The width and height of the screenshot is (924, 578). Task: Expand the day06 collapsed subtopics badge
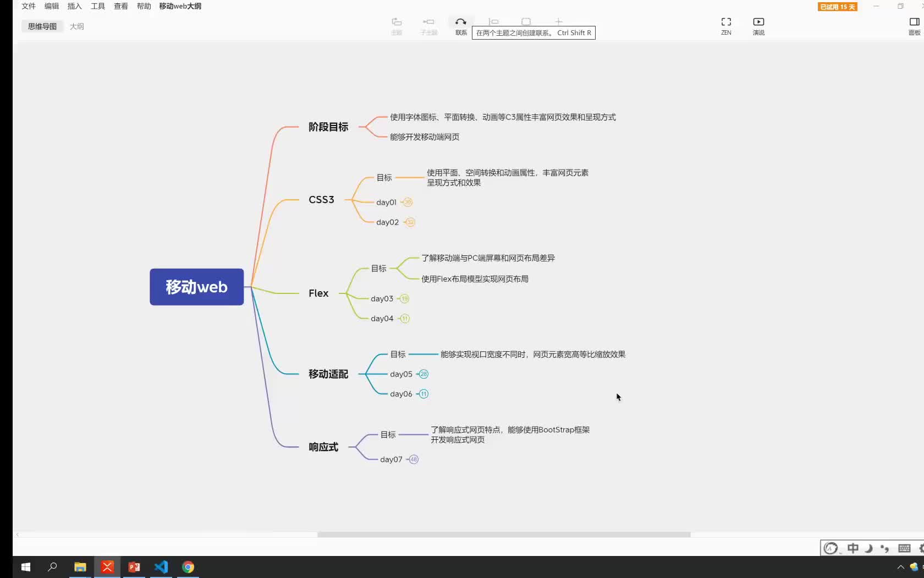[424, 394]
